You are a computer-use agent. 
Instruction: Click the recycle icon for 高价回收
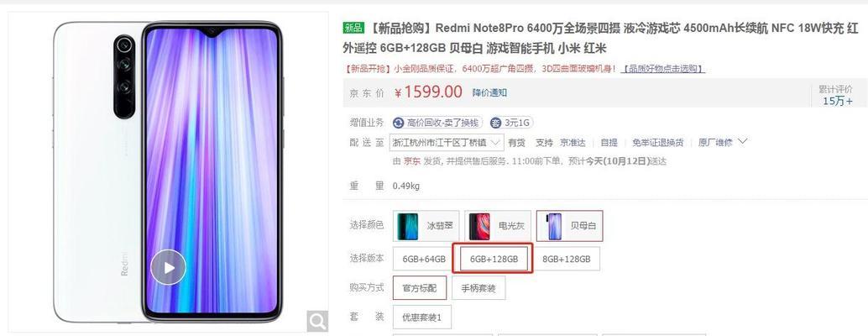click(x=399, y=123)
